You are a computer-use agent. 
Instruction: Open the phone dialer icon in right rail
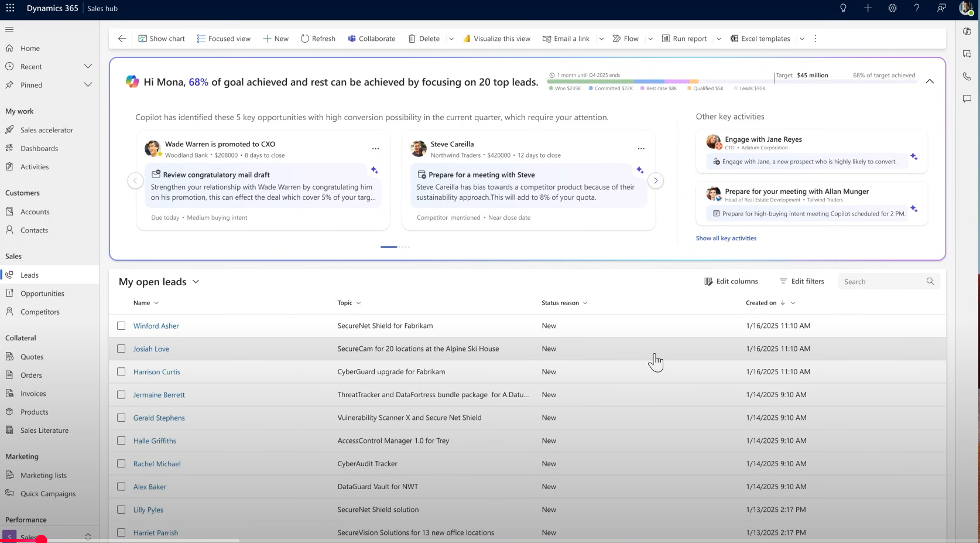[967, 76]
